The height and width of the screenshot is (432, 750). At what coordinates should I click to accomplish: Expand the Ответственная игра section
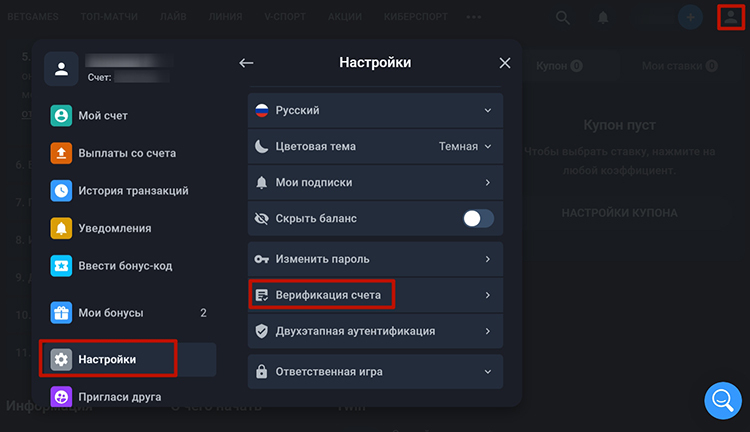[375, 372]
